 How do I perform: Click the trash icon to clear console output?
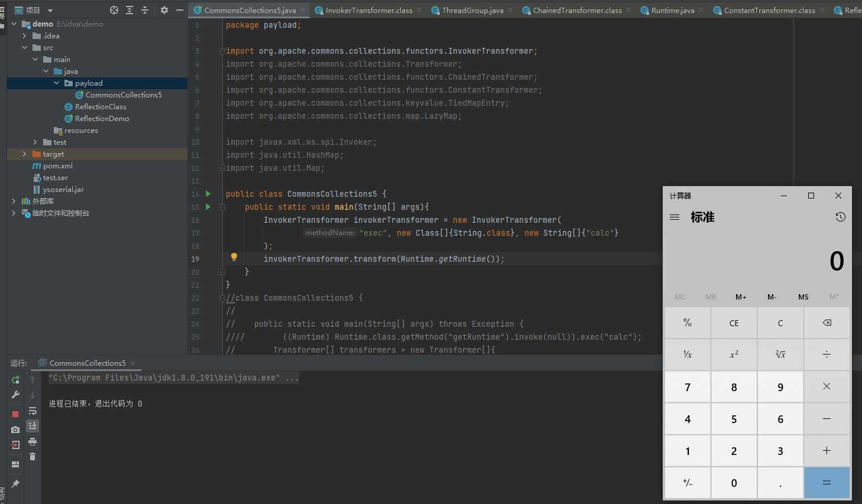tap(33, 457)
